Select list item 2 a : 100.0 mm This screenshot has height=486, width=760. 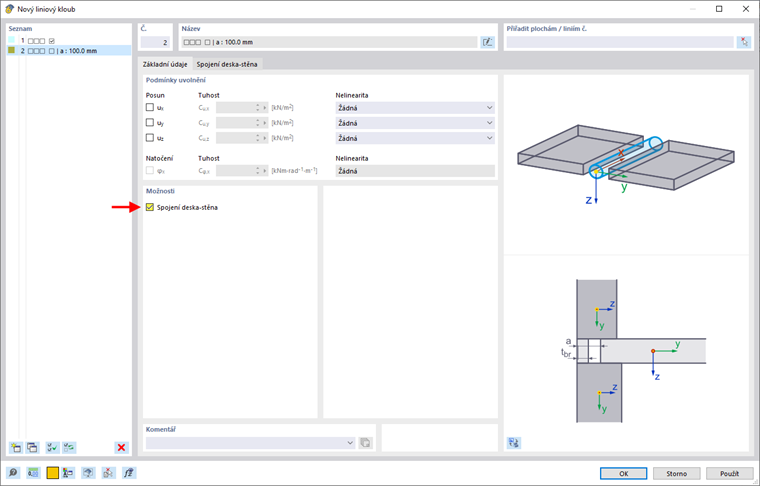click(69, 50)
